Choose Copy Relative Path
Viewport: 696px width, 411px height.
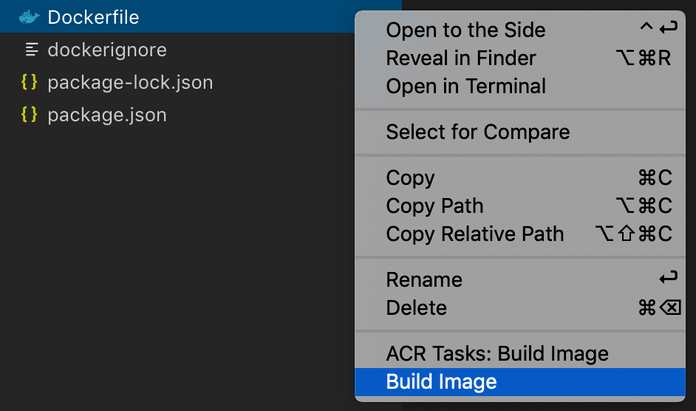tap(475, 234)
